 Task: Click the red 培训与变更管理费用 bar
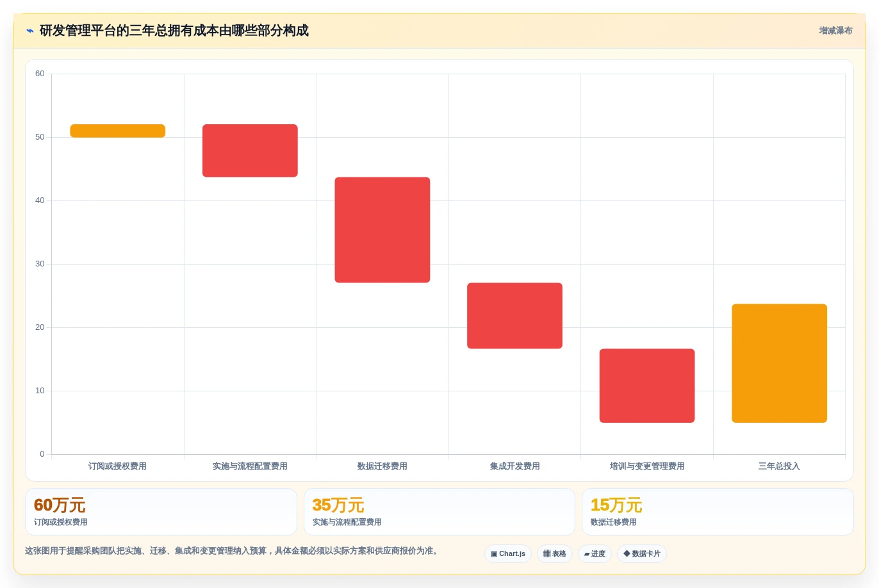(647, 386)
